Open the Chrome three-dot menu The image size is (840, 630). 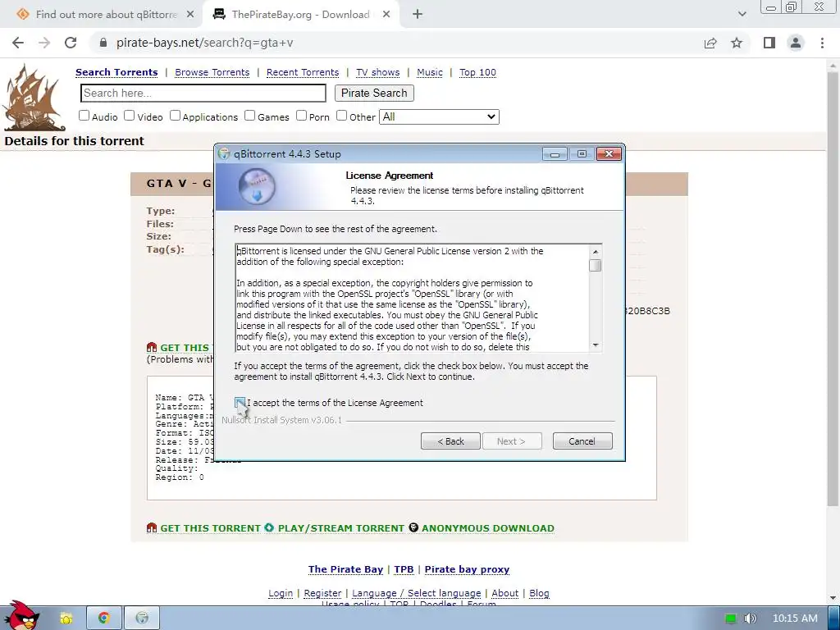pyautogui.click(x=822, y=43)
